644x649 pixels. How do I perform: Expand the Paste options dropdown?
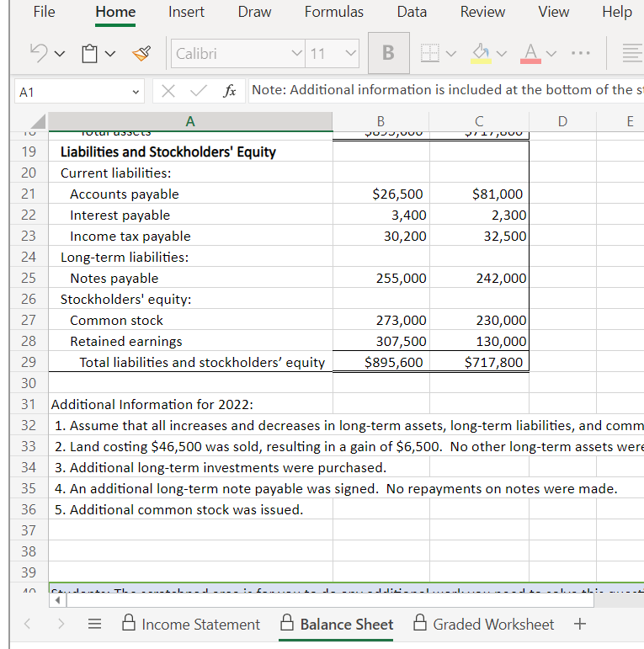110,54
